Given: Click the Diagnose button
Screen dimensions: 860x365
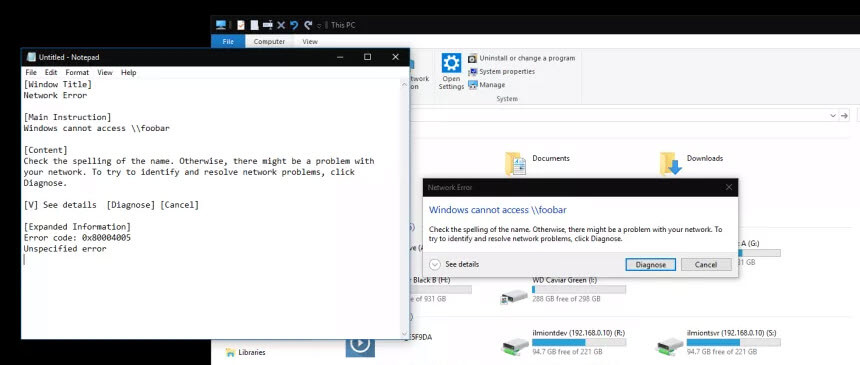Looking at the screenshot, I should point(650,265).
